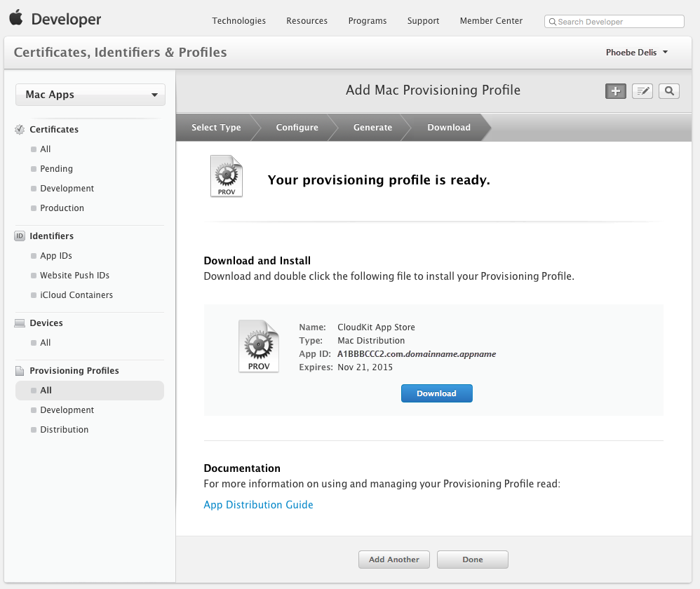Click the Devices laptop icon

pyautogui.click(x=20, y=323)
